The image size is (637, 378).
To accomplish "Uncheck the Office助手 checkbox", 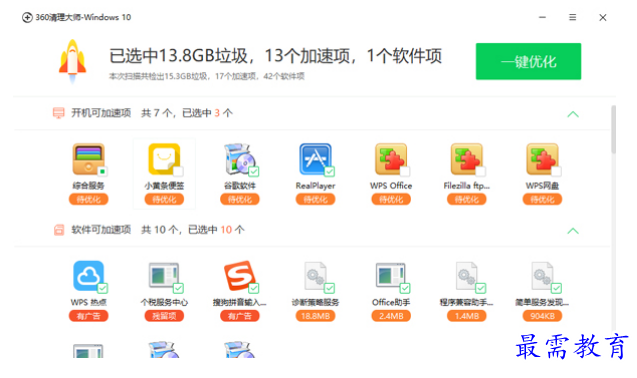I will click(405, 288).
